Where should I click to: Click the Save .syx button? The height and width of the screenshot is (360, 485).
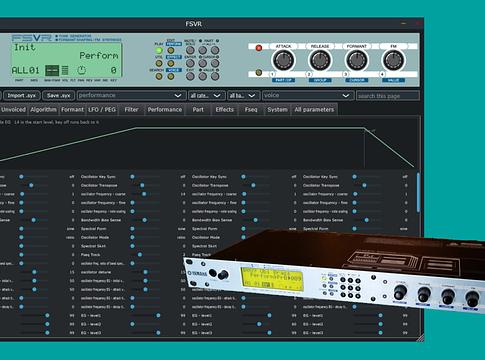(58, 96)
